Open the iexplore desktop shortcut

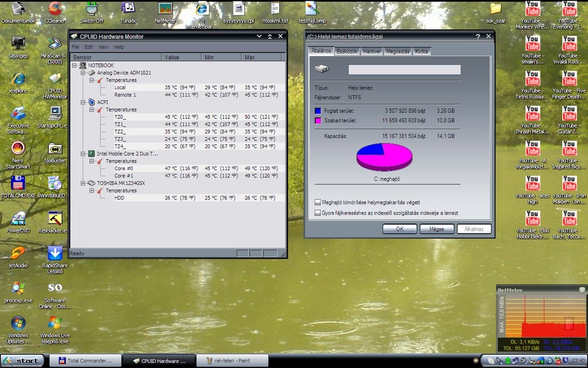[x=18, y=82]
